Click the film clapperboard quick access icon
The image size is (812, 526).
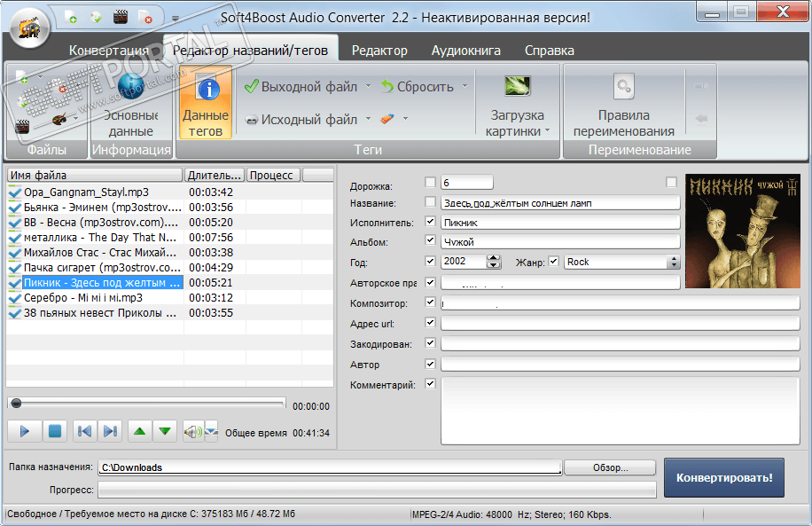[121, 17]
